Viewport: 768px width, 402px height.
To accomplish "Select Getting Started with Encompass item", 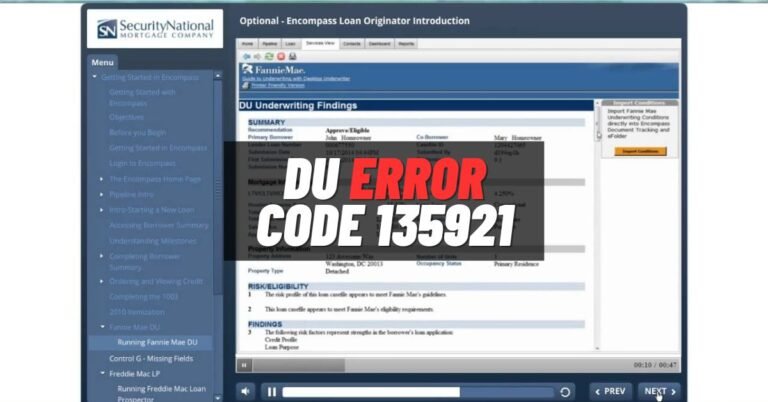I will pyautogui.click(x=142, y=97).
